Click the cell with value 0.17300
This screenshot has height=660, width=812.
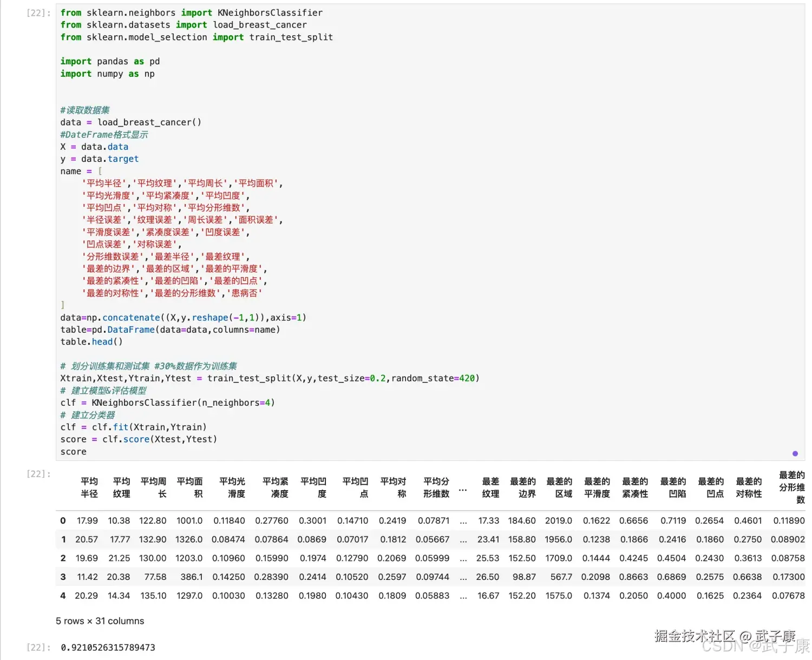pos(789,577)
